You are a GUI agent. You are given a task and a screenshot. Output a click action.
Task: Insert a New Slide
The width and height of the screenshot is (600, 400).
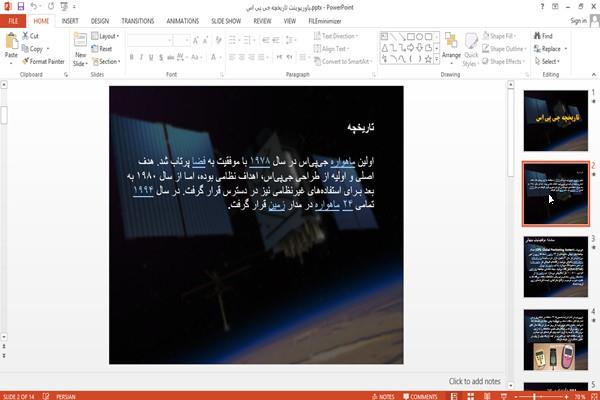[80, 50]
